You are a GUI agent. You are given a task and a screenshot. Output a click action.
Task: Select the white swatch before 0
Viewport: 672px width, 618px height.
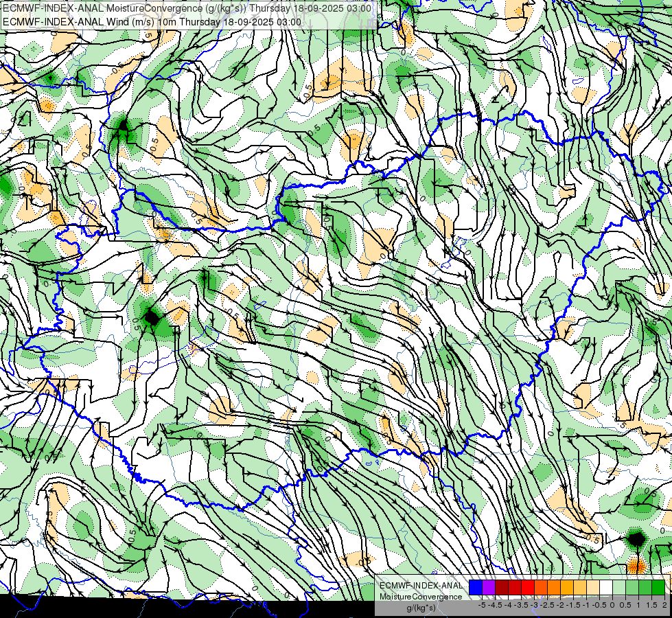click(x=606, y=587)
